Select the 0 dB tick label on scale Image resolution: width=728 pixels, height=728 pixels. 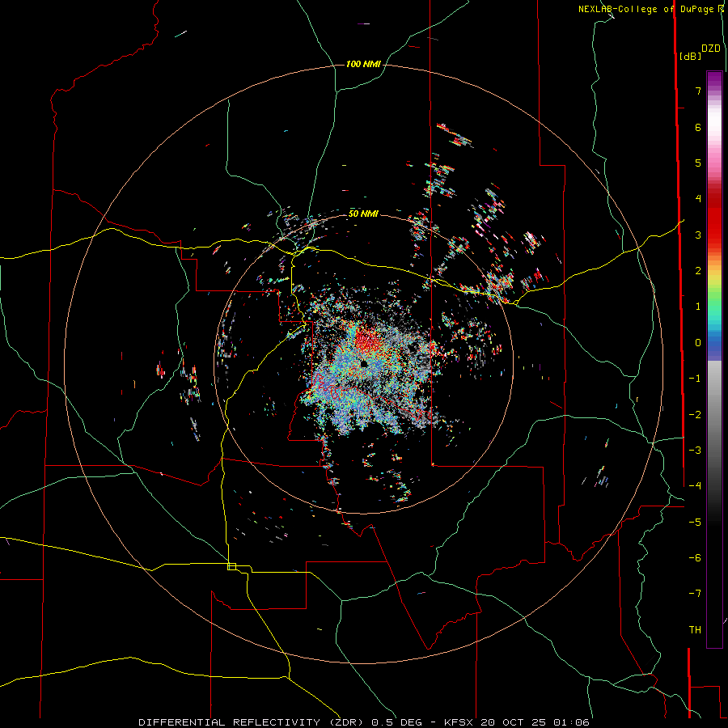(x=698, y=343)
